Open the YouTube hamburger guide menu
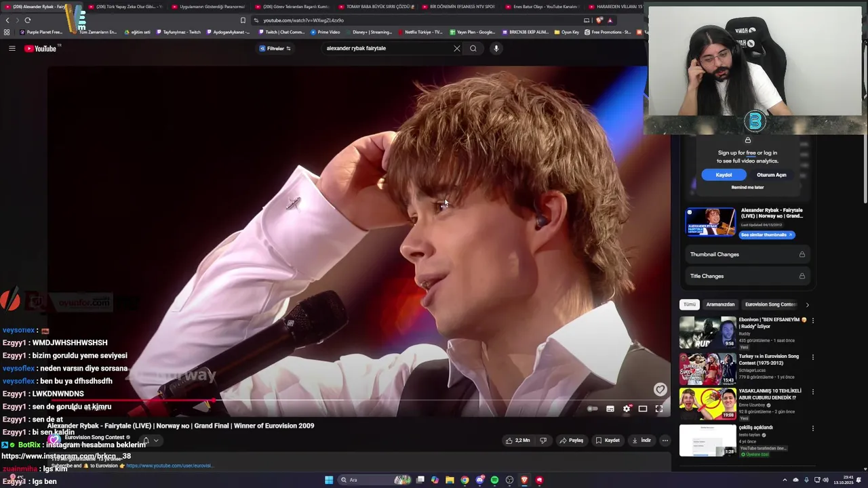 coord(12,48)
